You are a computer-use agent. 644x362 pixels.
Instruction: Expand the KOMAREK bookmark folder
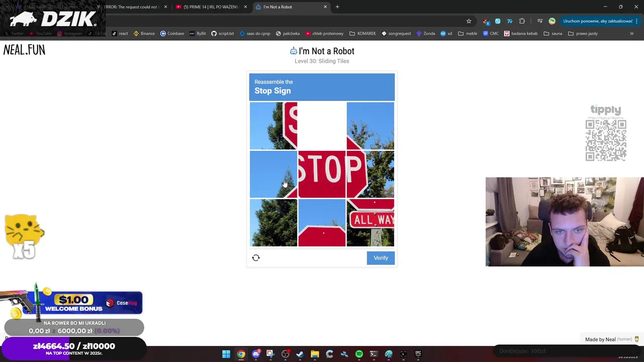click(x=363, y=34)
